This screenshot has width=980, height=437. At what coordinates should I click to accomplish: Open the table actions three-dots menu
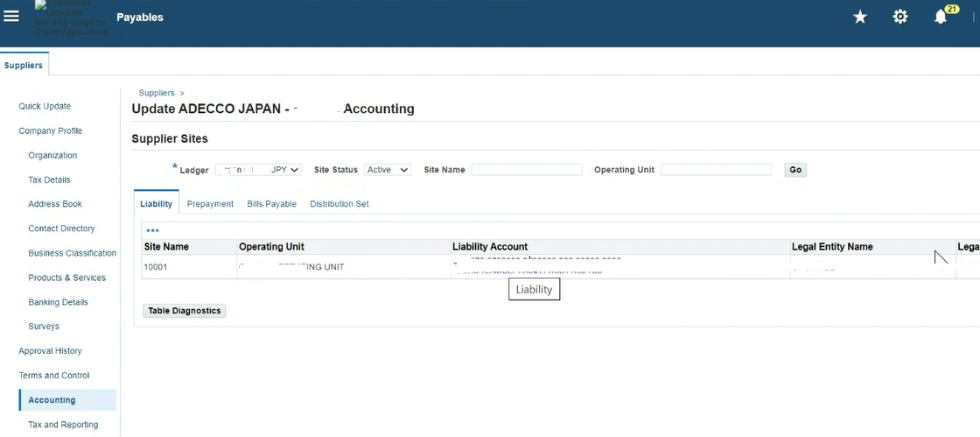152,230
